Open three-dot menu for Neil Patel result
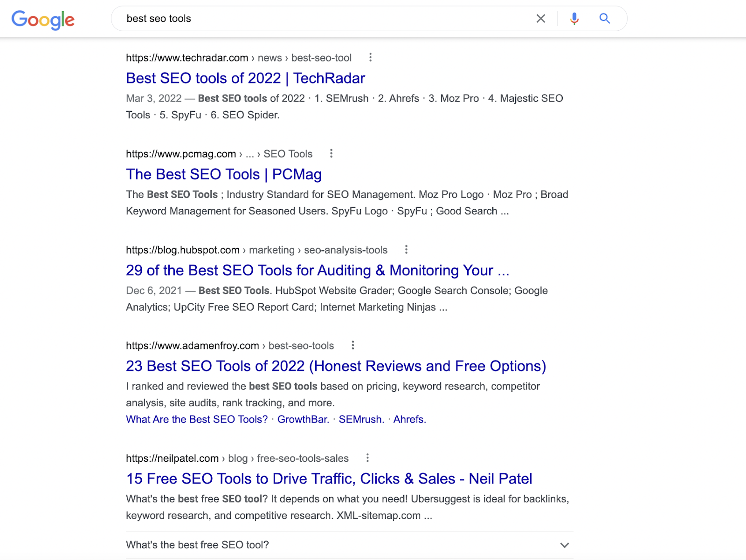 (367, 458)
